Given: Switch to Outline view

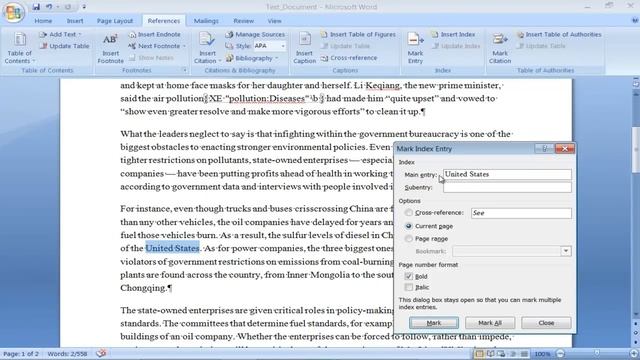Looking at the screenshot, I should click(513, 354).
